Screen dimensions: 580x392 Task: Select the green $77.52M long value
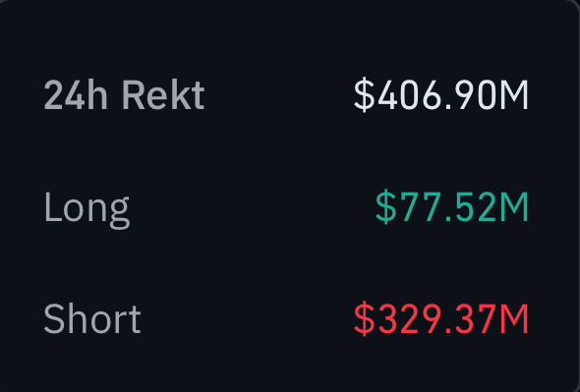pyautogui.click(x=452, y=206)
